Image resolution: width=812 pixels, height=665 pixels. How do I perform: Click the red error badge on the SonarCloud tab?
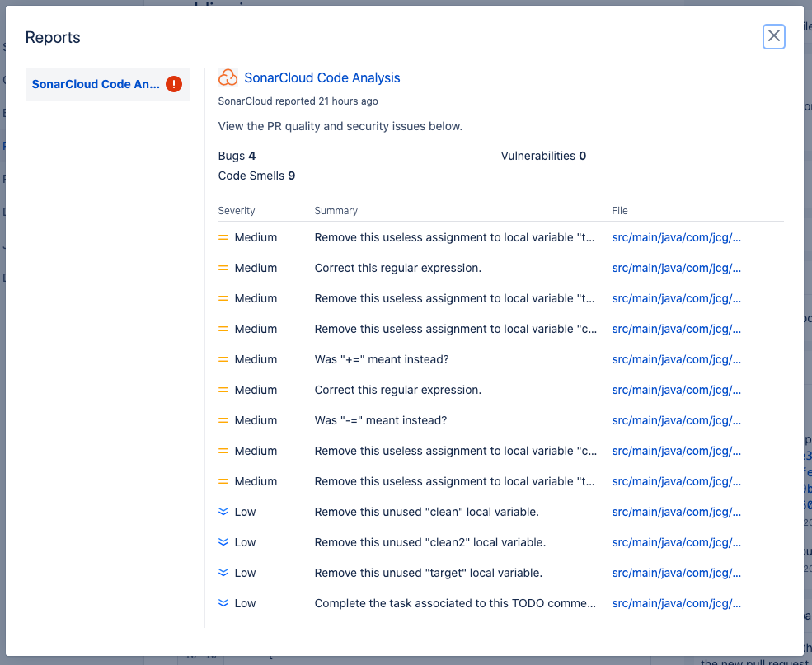click(x=174, y=84)
